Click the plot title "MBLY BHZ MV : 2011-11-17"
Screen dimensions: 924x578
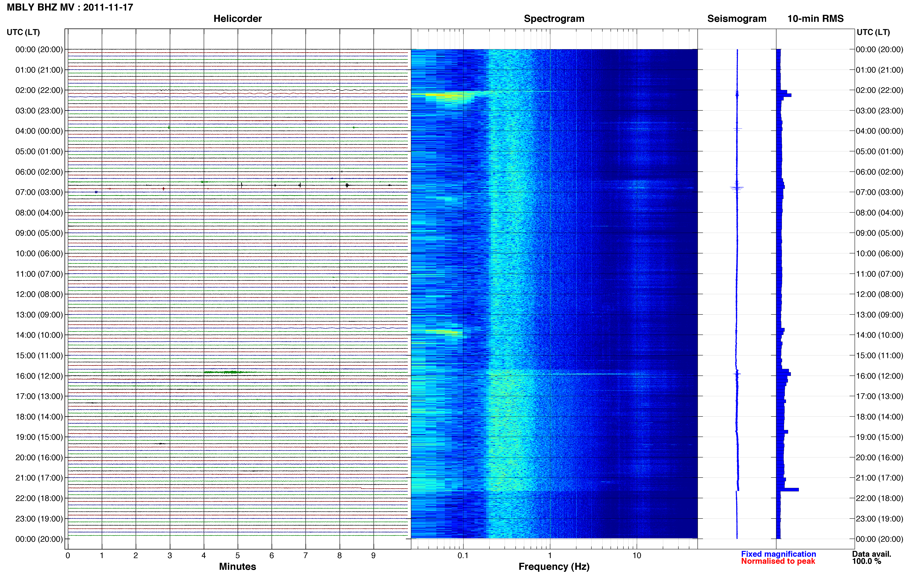point(70,7)
